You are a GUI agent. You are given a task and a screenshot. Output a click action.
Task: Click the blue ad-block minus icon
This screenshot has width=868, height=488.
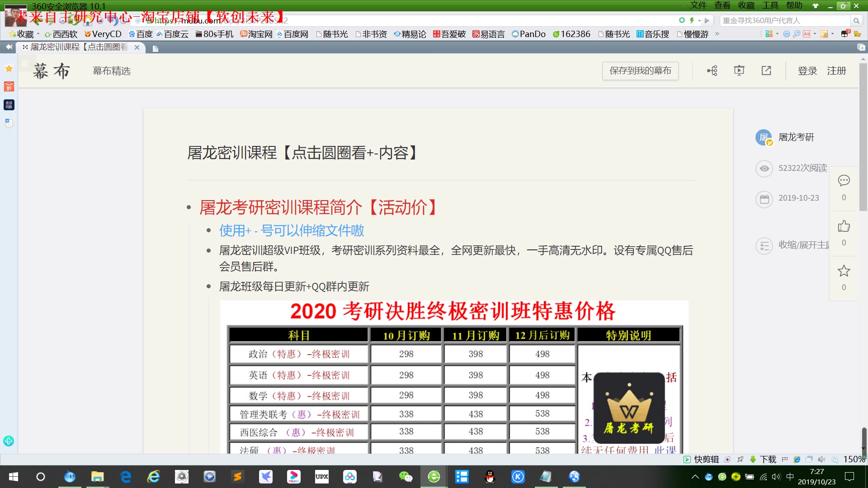[x=787, y=34]
